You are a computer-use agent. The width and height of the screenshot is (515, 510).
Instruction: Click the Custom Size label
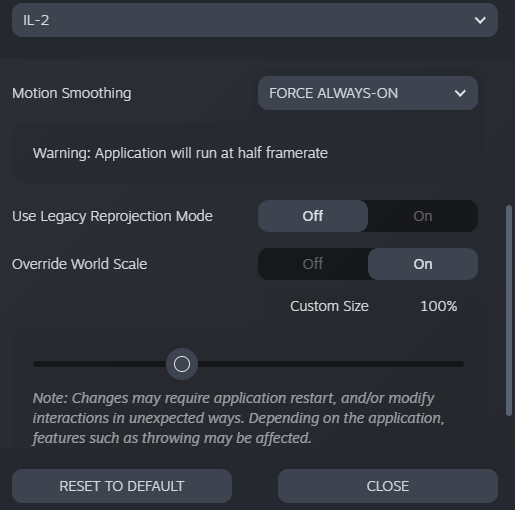[329, 306]
